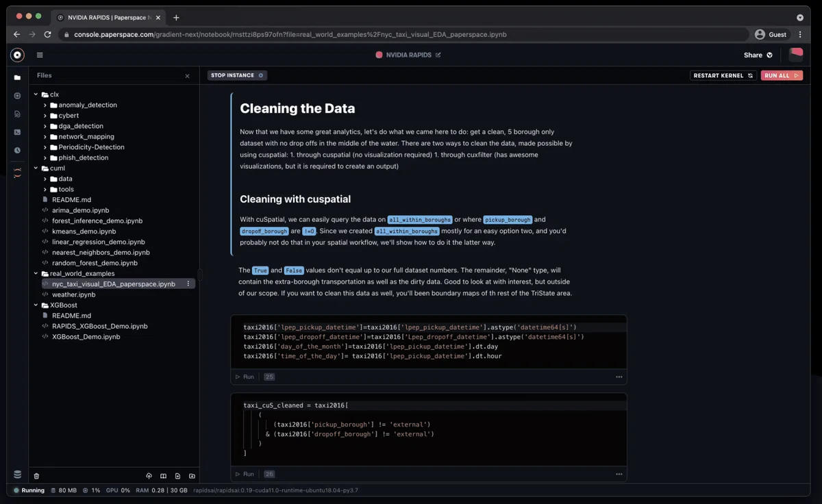
Task: Click the Paperspace logo icon
Action: tap(17, 55)
